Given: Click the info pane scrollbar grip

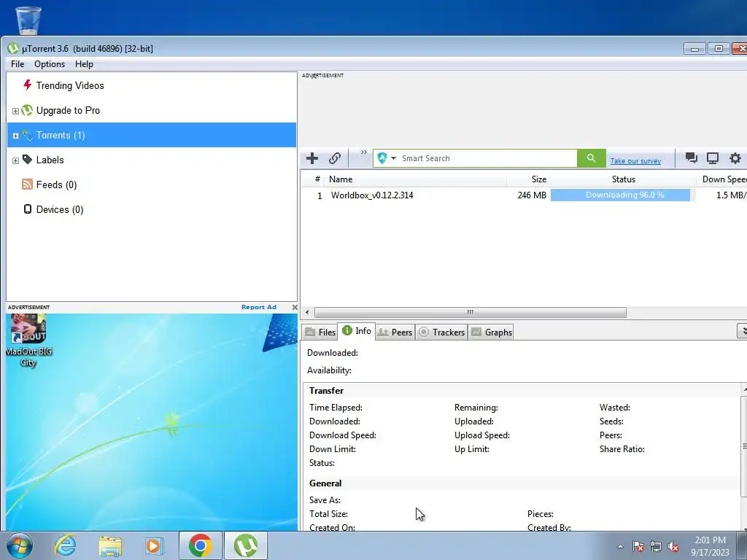Looking at the screenshot, I should pyautogui.click(x=744, y=446).
